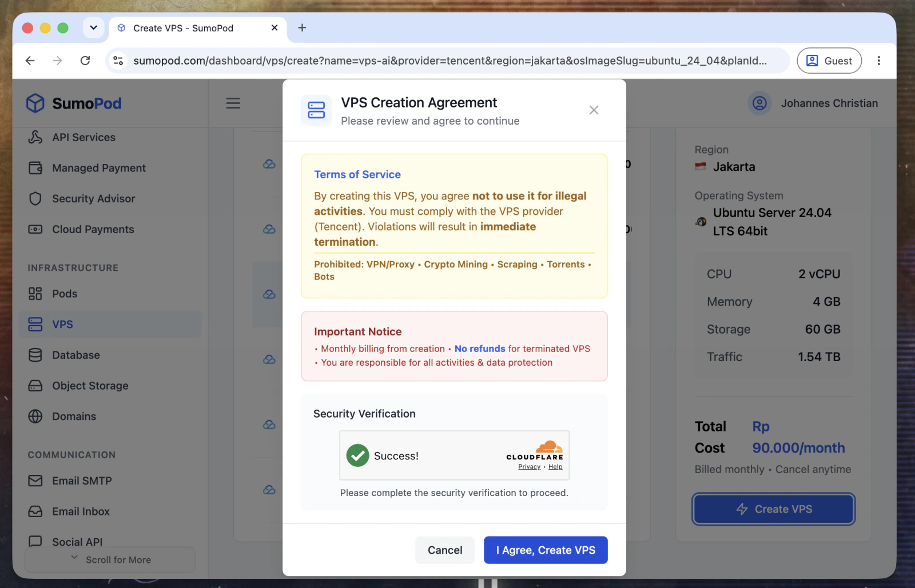Navigate to Object Storage
915x588 pixels.
[110, 386]
